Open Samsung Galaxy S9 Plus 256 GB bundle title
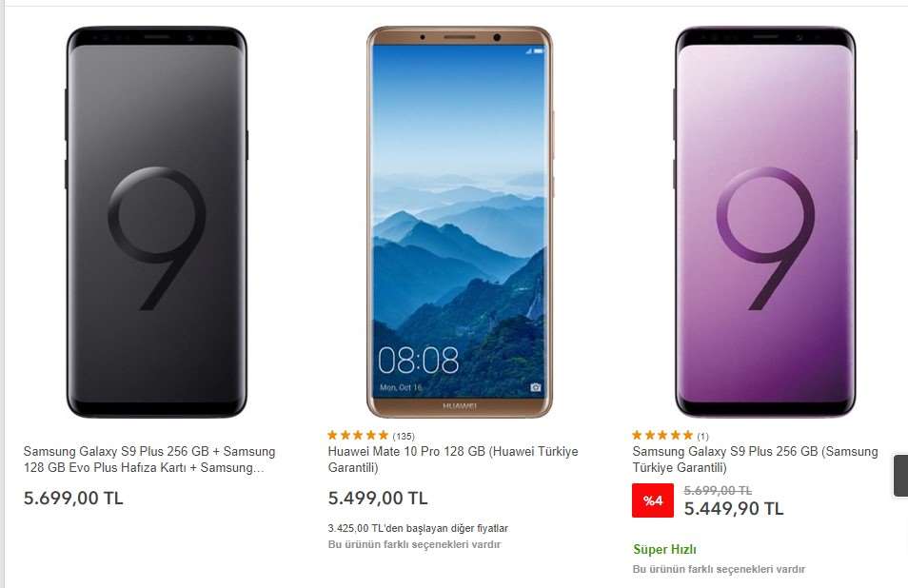 pos(149,460)
